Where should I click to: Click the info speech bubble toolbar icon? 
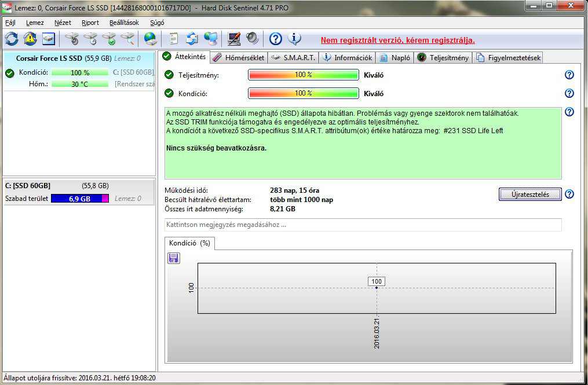[294, 39]
